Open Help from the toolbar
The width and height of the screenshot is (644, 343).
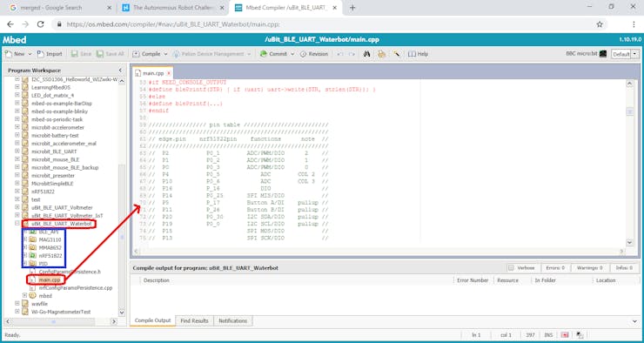418,54
